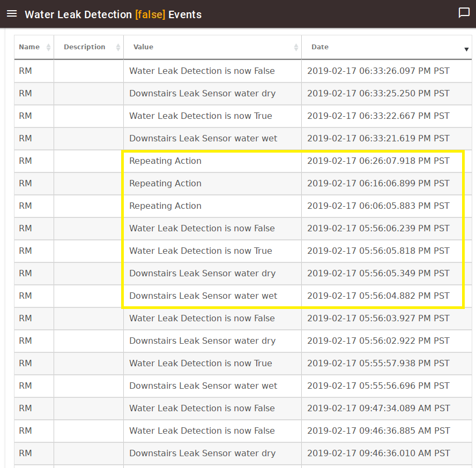
Task: Select date 2019-02-17 05:56:05.349 PM PST
Action: [x=378, y=273]
